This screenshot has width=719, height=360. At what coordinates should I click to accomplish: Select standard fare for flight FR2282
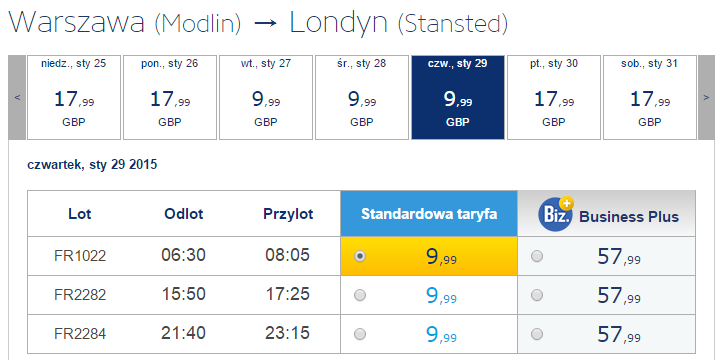[360, 295]
